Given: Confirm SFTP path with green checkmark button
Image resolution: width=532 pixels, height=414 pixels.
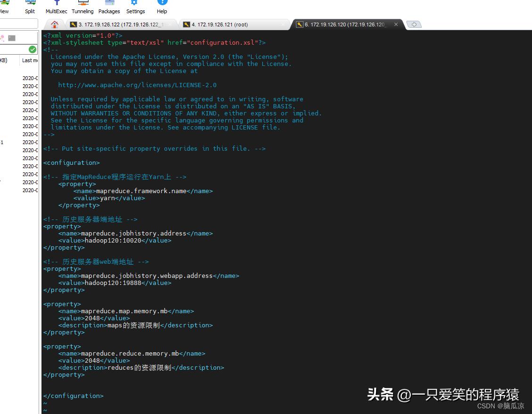Looking at the screenshot, I should 33,49.
